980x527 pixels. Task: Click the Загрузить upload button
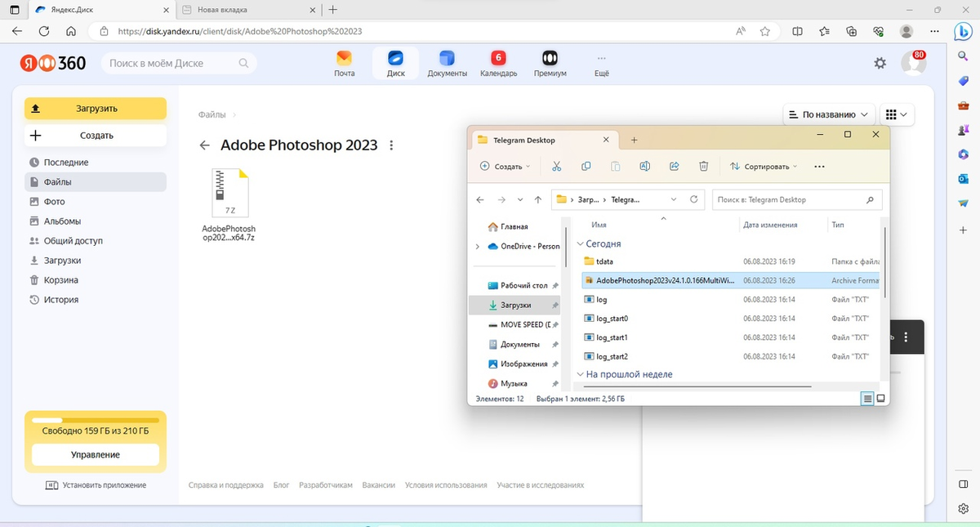(96, 109)
